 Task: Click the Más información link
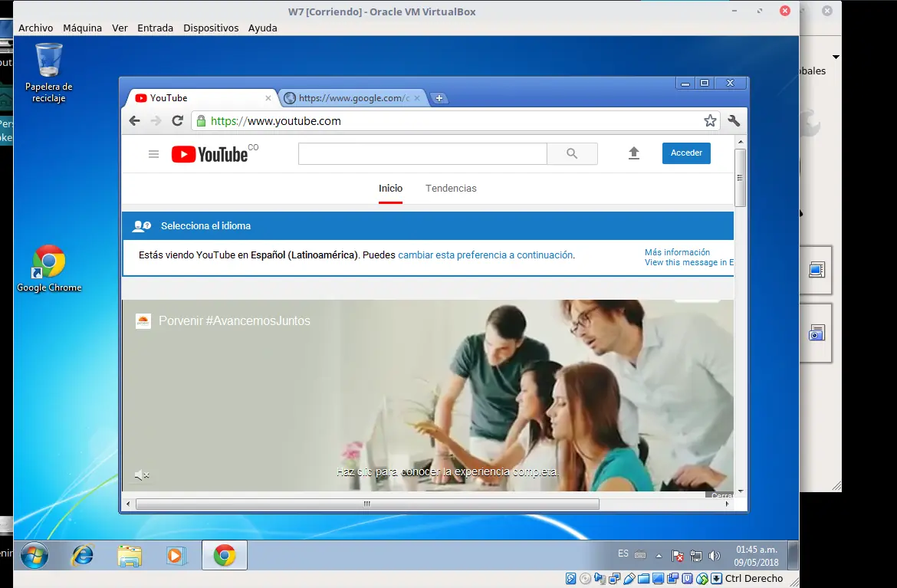pyautogui.click(x=677, y=252)
